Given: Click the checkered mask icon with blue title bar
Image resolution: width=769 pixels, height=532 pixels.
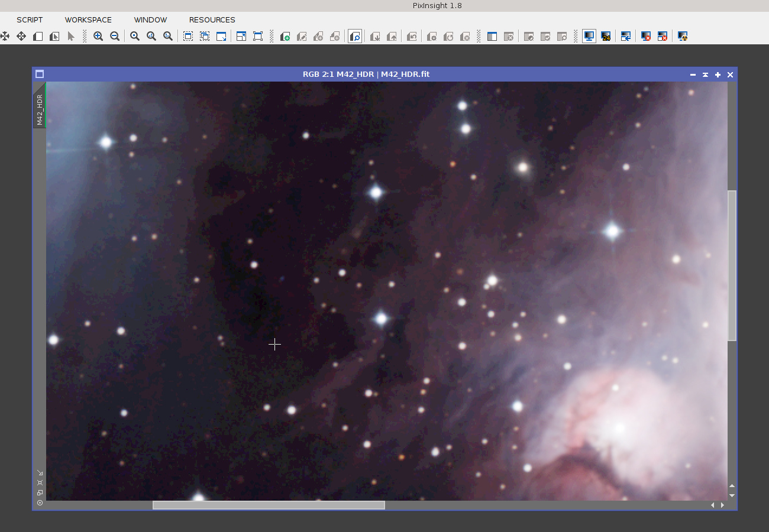Looking at the screenshot, I should coord(492,36).
